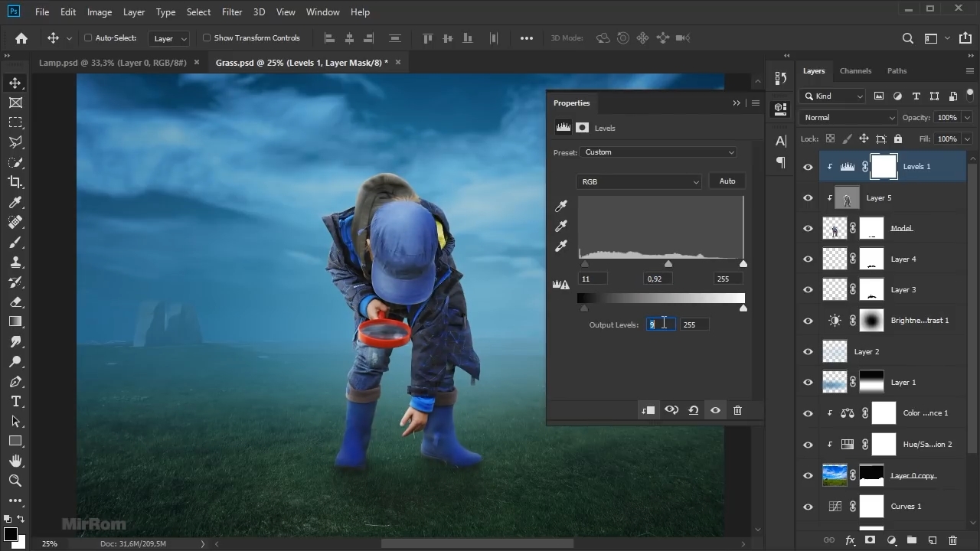Image resolution: width=980 pixels, height=551 pixels.
Task: Choose the black point eyedropper in Levels
Action: pos(561,206)
